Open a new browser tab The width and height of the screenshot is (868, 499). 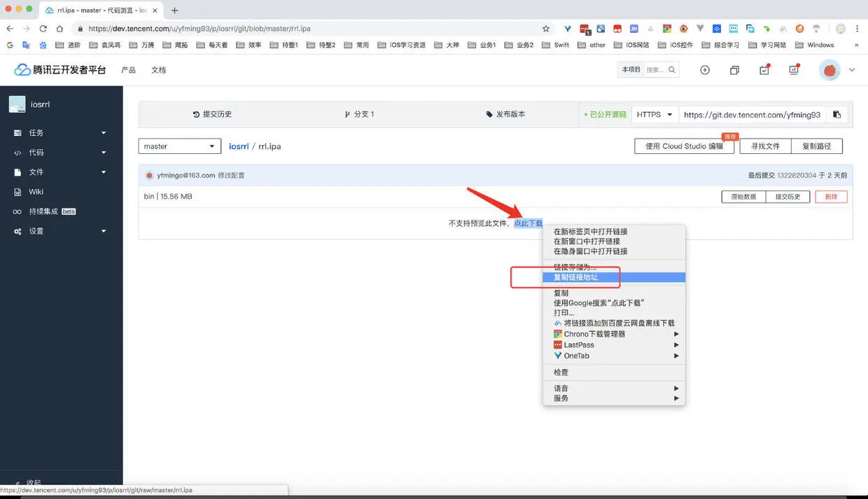pyautogui.click(x=174, y=10)
